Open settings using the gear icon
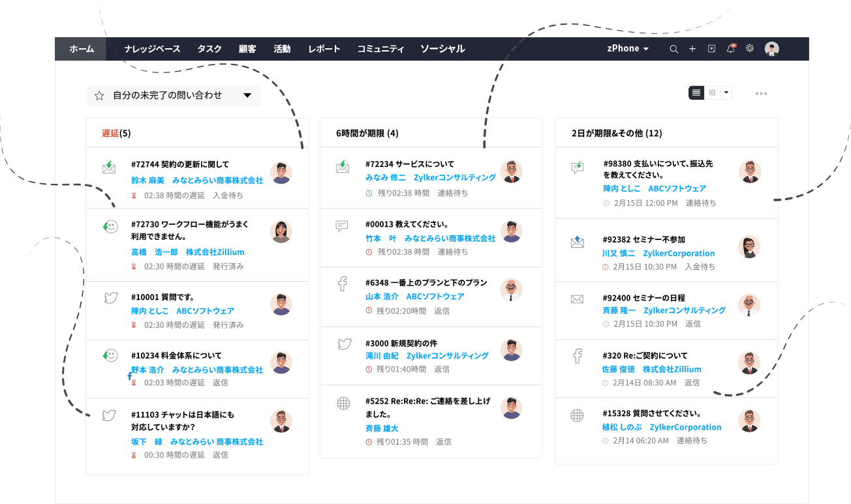 tap(749, 48)
